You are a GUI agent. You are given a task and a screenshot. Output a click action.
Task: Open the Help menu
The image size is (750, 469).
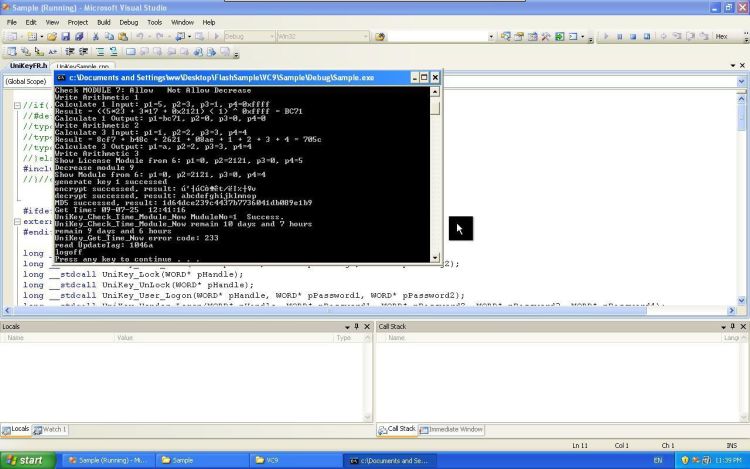tap(209, 22)
